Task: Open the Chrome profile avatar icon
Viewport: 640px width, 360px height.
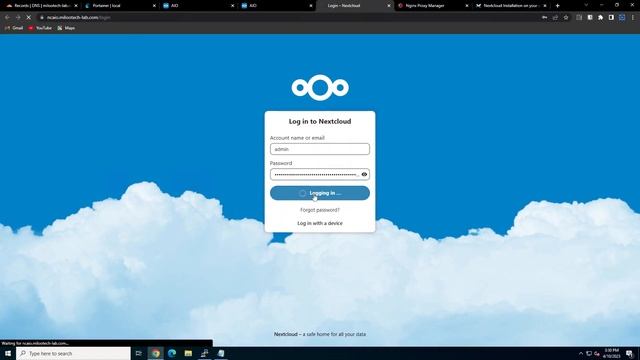Action: 622,18
